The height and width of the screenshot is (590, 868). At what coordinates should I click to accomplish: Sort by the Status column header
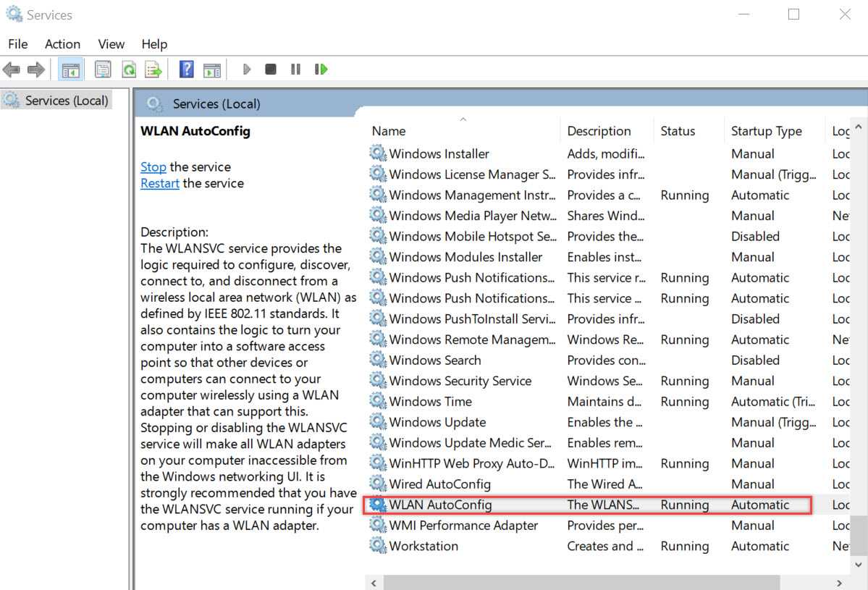click(x=688, y=131)
